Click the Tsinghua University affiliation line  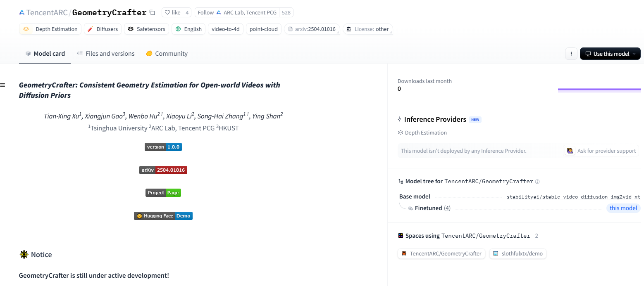(x=163, y=128)
